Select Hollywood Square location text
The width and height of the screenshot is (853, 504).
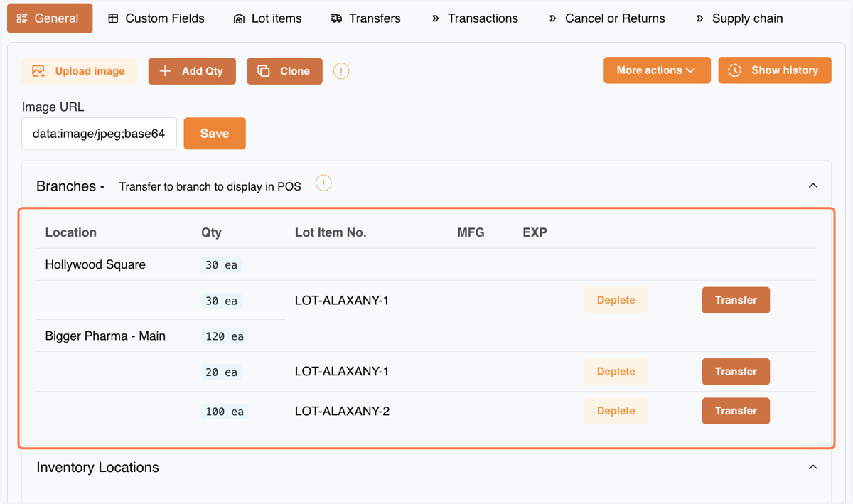[x=95, y=264]
